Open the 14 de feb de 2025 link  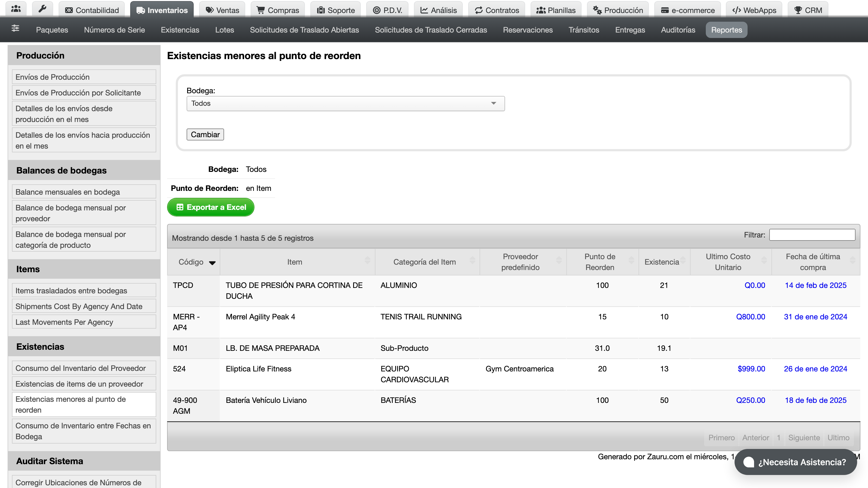click(815, 285)
